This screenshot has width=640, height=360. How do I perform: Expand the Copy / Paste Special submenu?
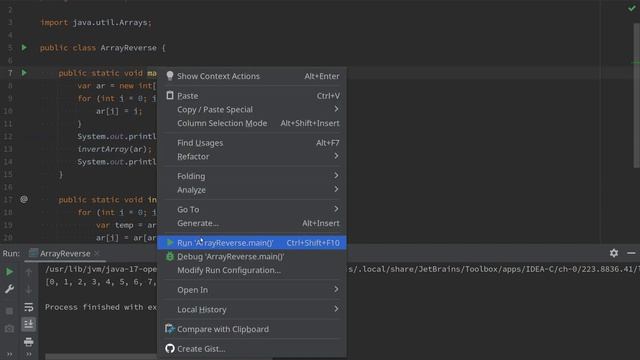click(252, 109)
